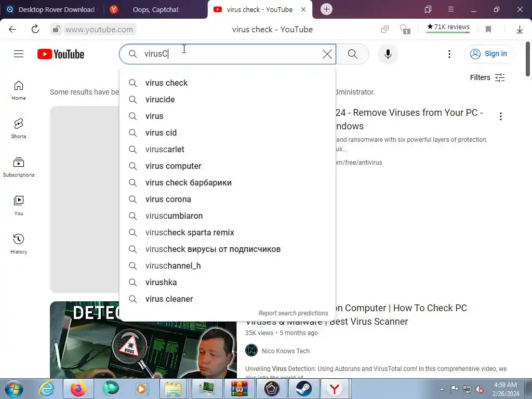
Task: Show hidden system tray icons
Action: point(442,389)
